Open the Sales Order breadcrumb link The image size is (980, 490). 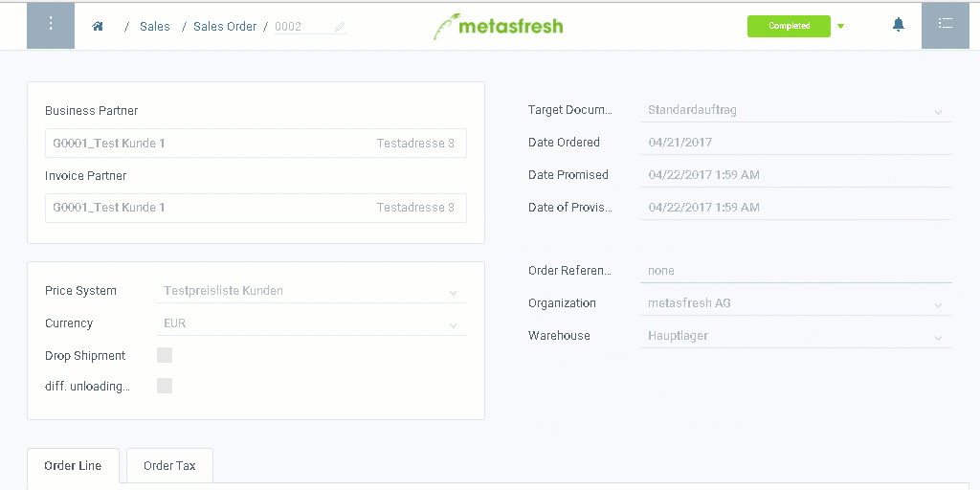[x=224, y=26]
